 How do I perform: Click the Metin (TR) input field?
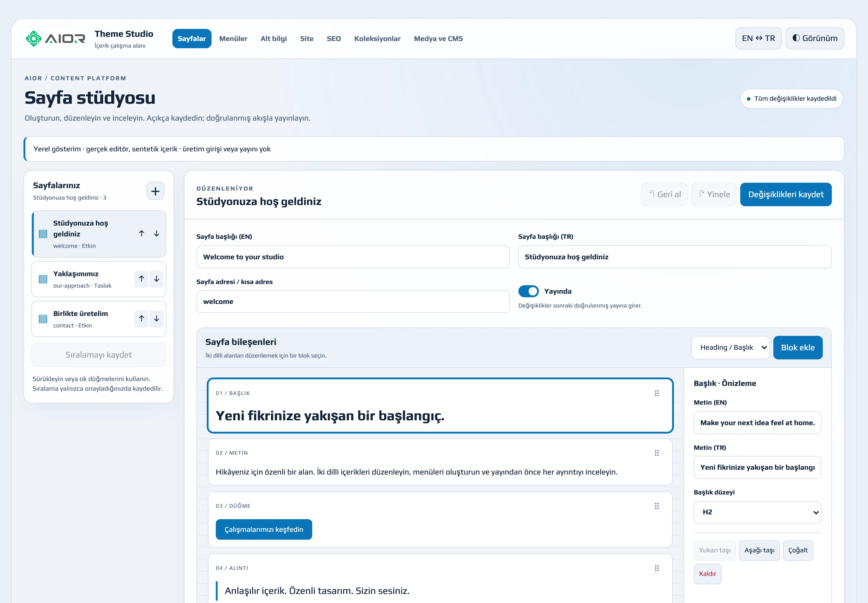pos(757,467)
